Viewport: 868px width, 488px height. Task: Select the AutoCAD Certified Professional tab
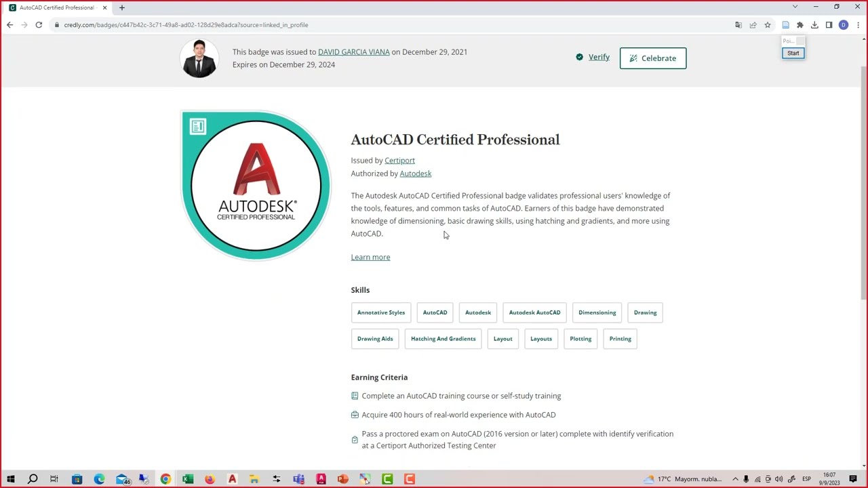click(58, 7)
